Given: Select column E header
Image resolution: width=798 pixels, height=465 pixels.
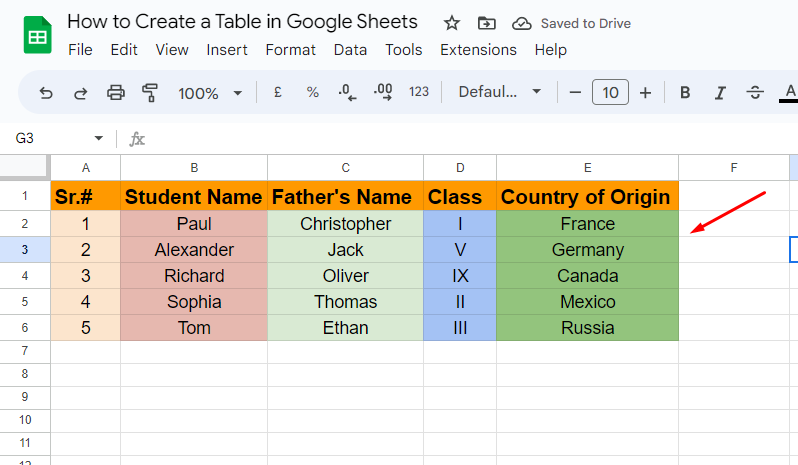Looking at the screenshot, I should point(588,168).
